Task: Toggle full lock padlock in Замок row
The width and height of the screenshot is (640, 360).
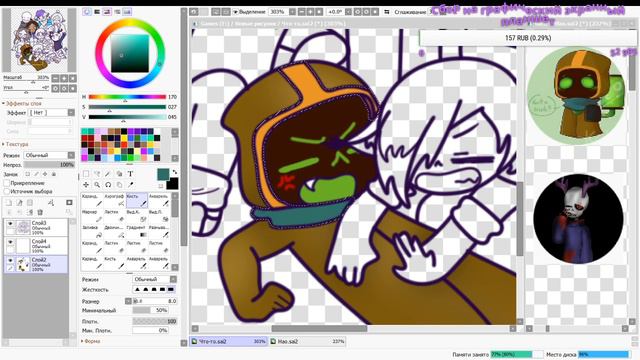Action: [54, 174]
